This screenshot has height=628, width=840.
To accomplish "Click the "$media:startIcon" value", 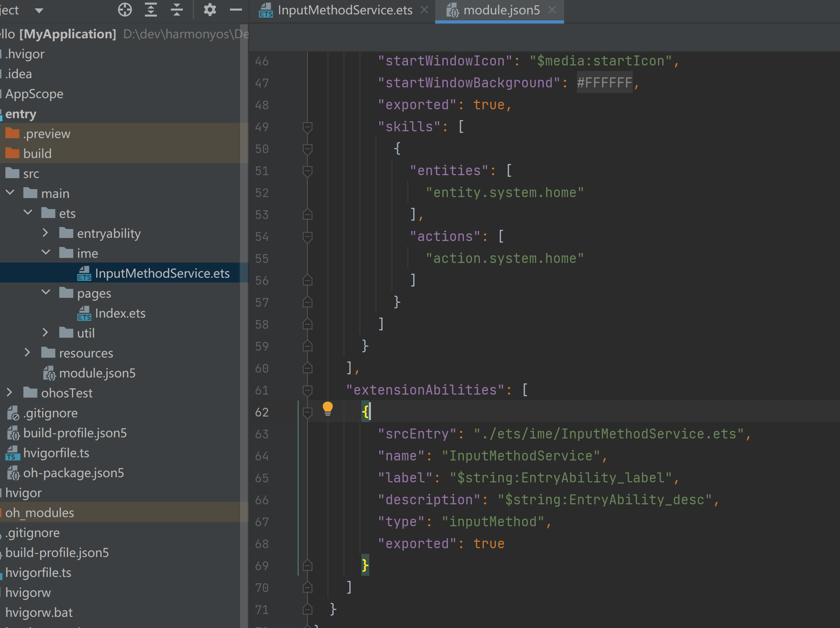I will click(601, 61).
